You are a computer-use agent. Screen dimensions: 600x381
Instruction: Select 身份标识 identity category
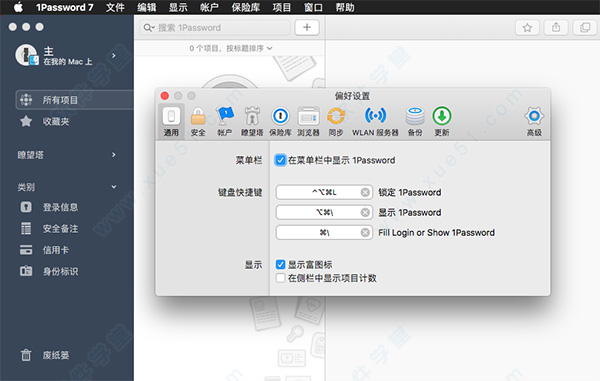pyautogui.click(x=60, y=272)
